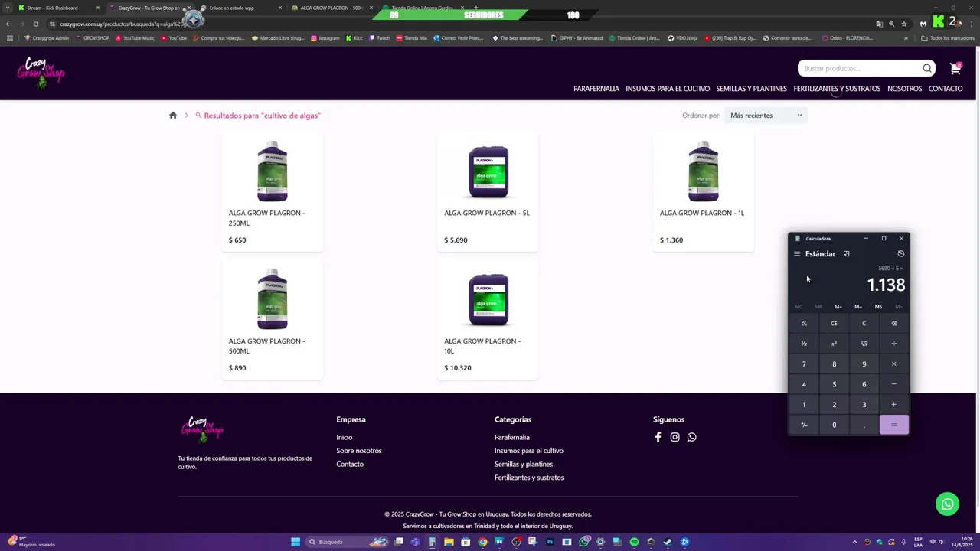Open the Calculator M memory list dropdown
The image size is (980, 551).
click(899, 307)
